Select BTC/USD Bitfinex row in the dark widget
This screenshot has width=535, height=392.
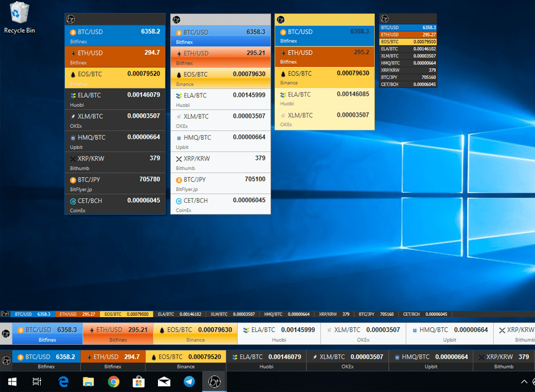tap(115, 36)
